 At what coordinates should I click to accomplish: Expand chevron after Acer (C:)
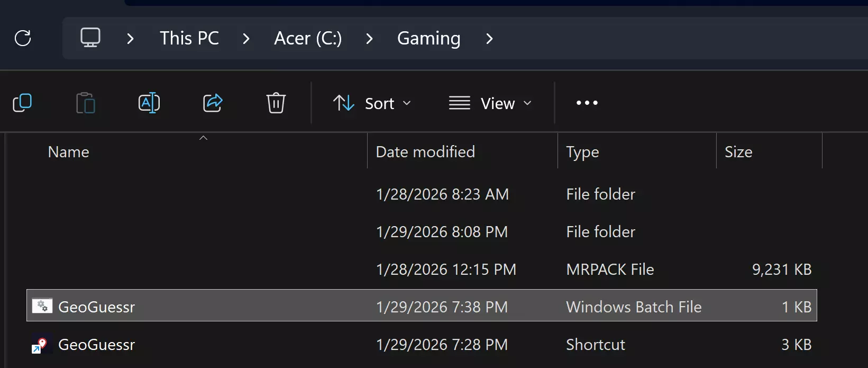[x=370, y=38]
